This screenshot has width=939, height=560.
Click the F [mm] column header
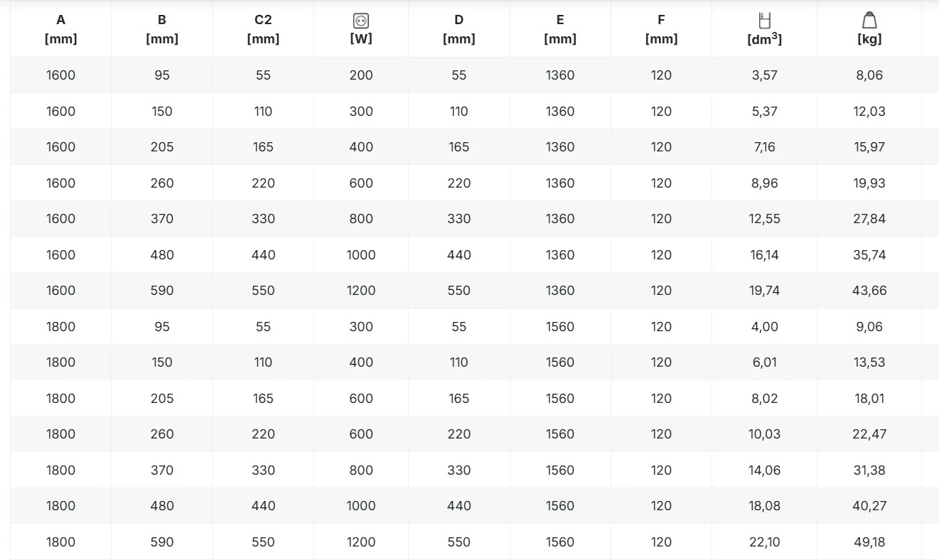(x=661, y=29)
